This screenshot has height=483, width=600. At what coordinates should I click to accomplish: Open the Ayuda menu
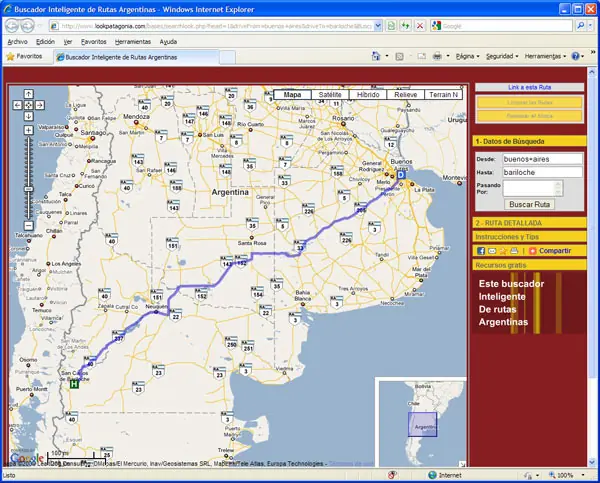pyautogui.click(x=168, y=41)
